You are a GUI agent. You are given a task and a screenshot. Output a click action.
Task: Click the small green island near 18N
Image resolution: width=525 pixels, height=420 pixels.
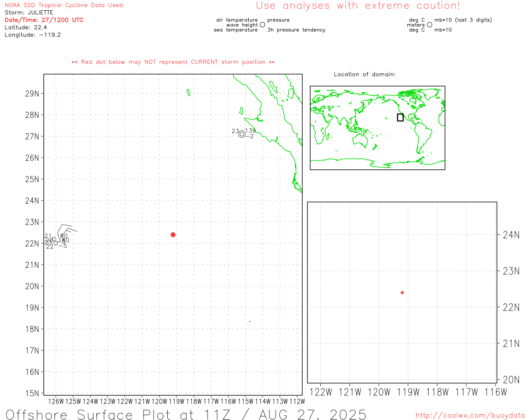tap(249, 322)
